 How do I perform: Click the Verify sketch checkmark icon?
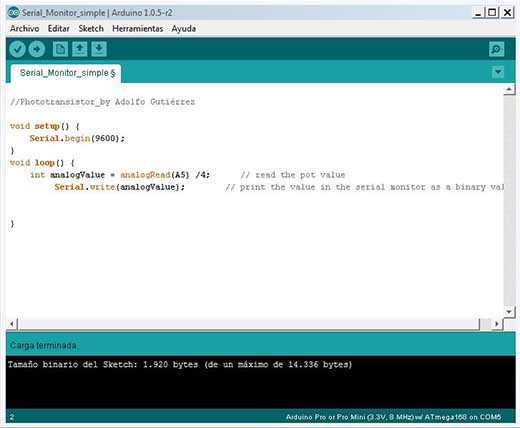pos(17,49)
